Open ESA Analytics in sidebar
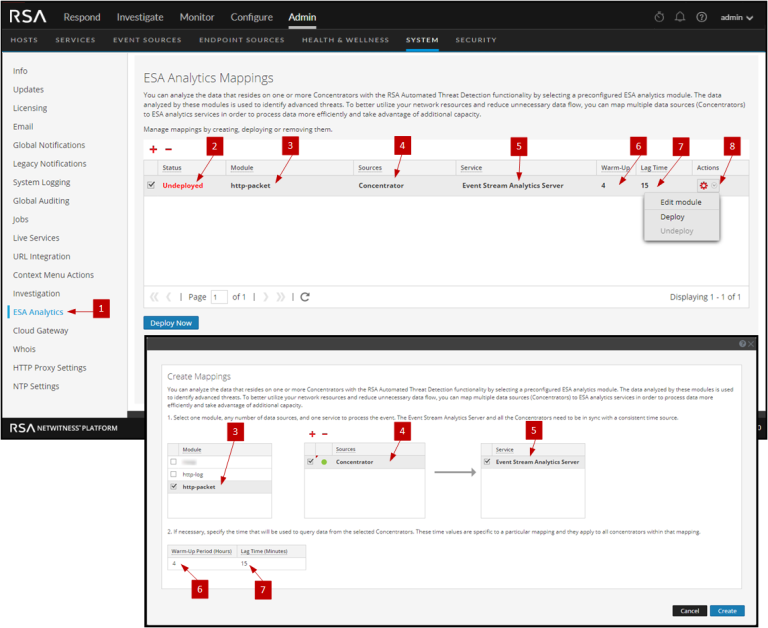 pos(38,312)
